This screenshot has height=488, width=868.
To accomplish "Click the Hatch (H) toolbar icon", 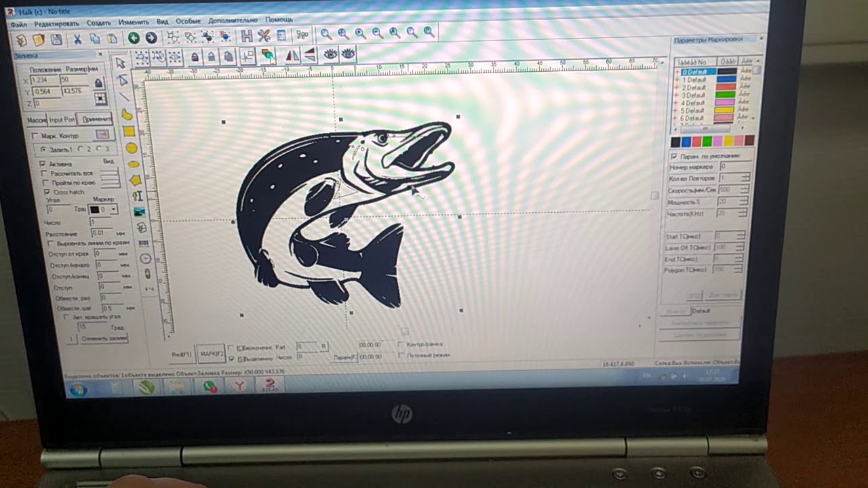I will [x=247, y=35].
